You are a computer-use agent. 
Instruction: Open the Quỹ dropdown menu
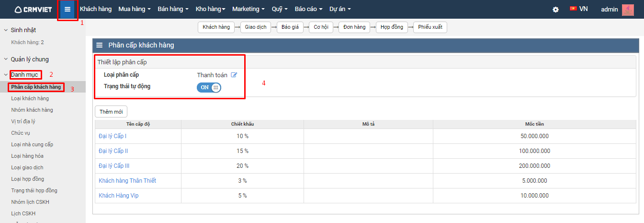pyautogui.click(x=280, y=9)
